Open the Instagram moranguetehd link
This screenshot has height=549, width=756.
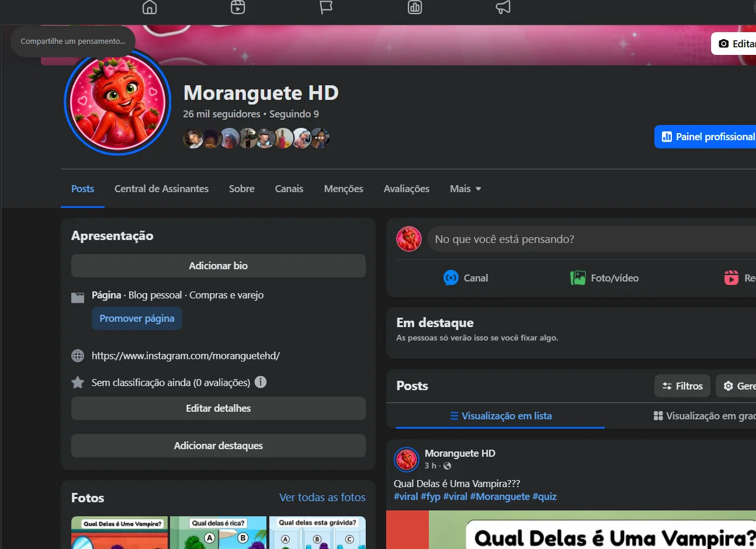186,356
